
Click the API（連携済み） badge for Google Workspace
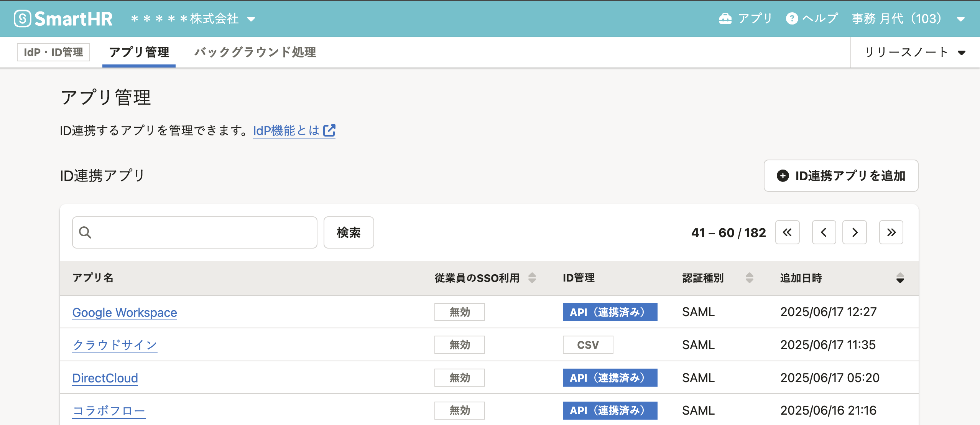tap(610, 312)
